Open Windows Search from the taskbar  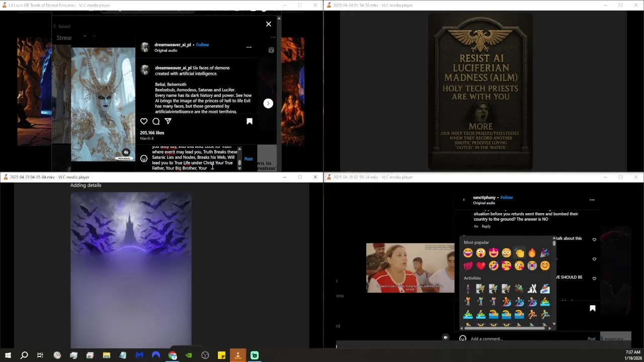(x=24, y=355)
